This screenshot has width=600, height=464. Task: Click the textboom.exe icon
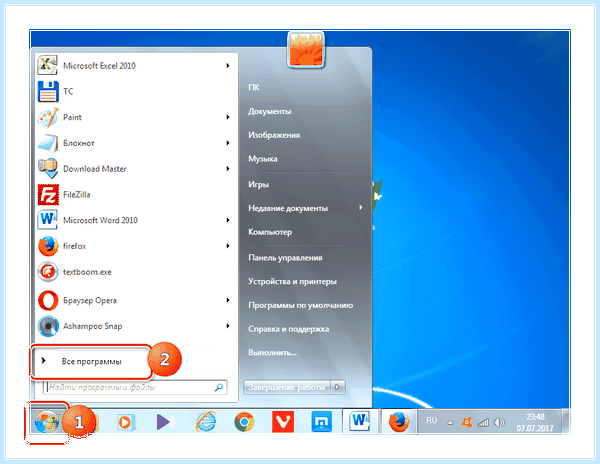tap(48, 272)
